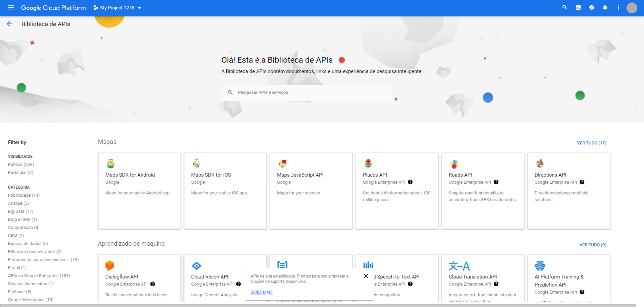Click the Google Cloud Platform logo text
Image resolution: width=644 pixels, height=307 pixels.
point(53,8)
